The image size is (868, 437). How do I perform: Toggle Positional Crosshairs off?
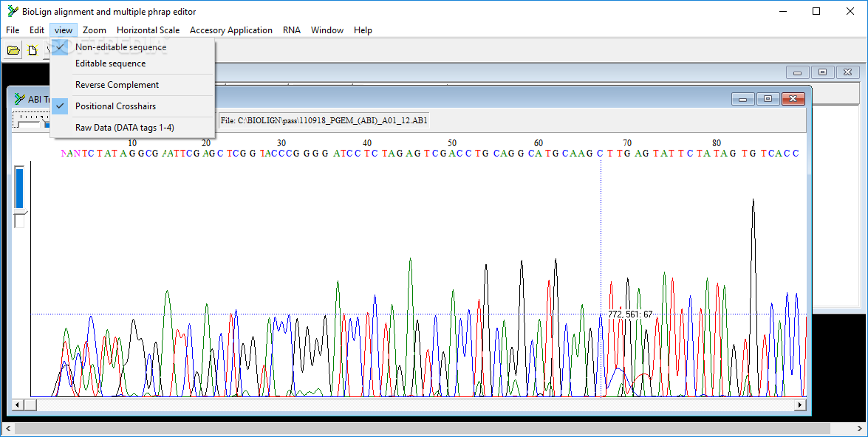pos(131,106)
